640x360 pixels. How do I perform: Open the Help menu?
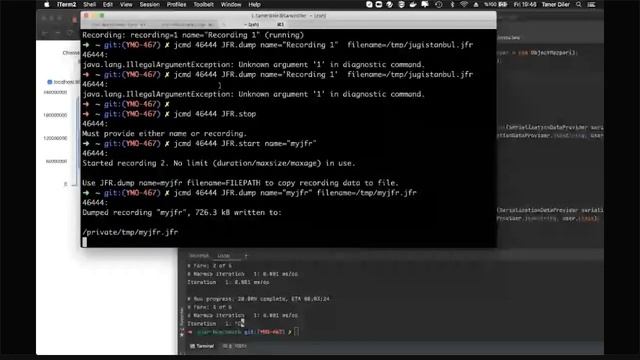(254, 4)
